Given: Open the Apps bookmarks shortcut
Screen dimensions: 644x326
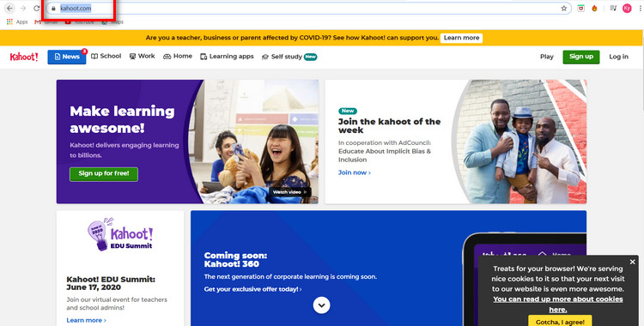Looking at the screenshot, I should pyautogui.click(x=17, y=21).
